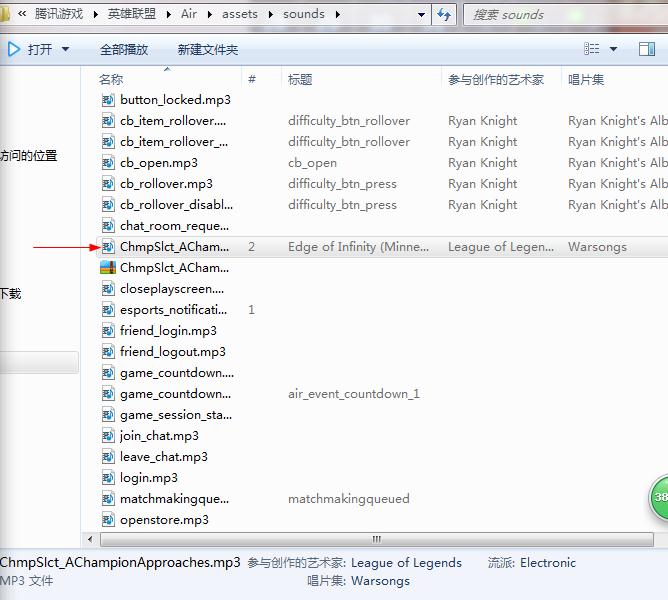Click the change view icon in toolbar
668x600 pixels.
click(x=592, y=49)
